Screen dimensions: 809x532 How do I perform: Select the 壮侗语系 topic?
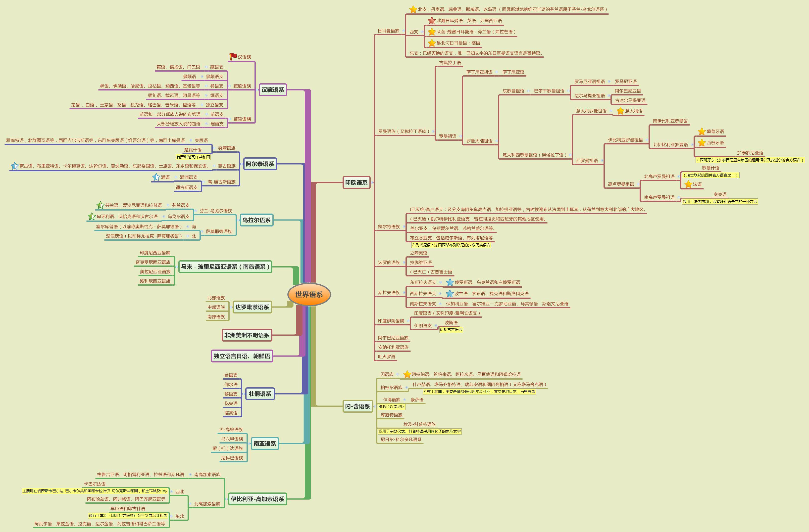point(260,394)
